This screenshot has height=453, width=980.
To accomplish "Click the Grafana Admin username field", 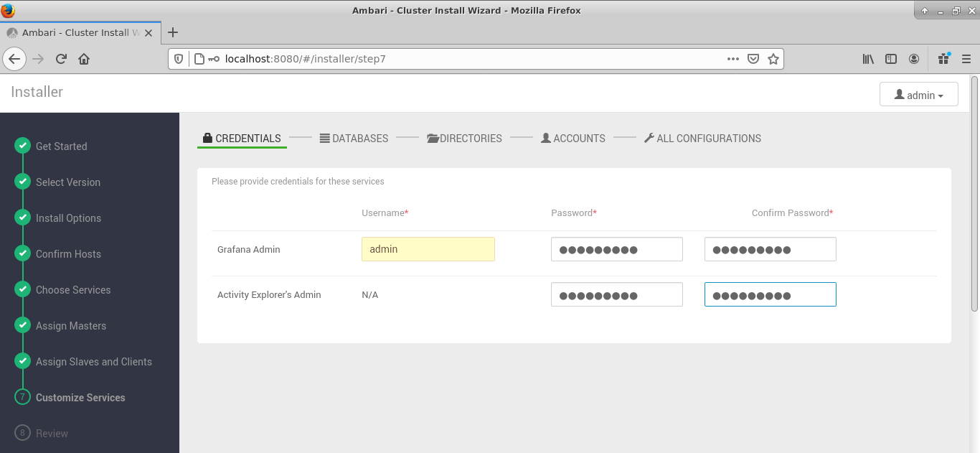I will tap(428, 249).
